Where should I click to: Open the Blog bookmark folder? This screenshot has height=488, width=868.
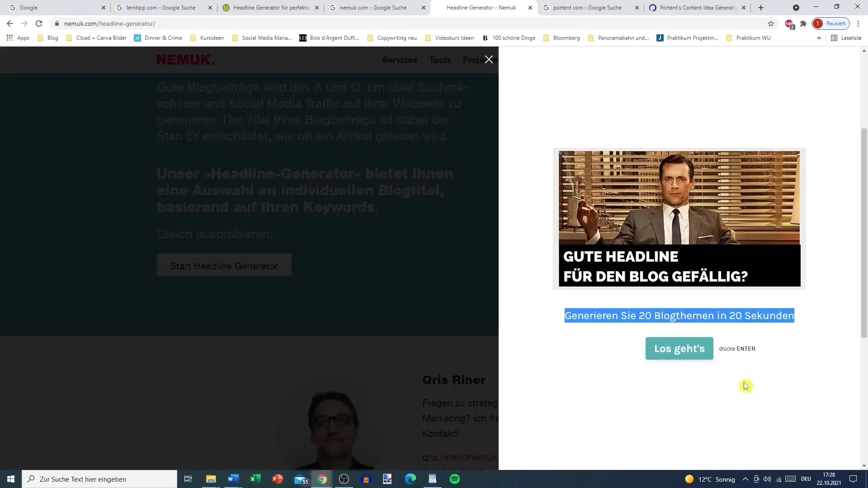48,38
